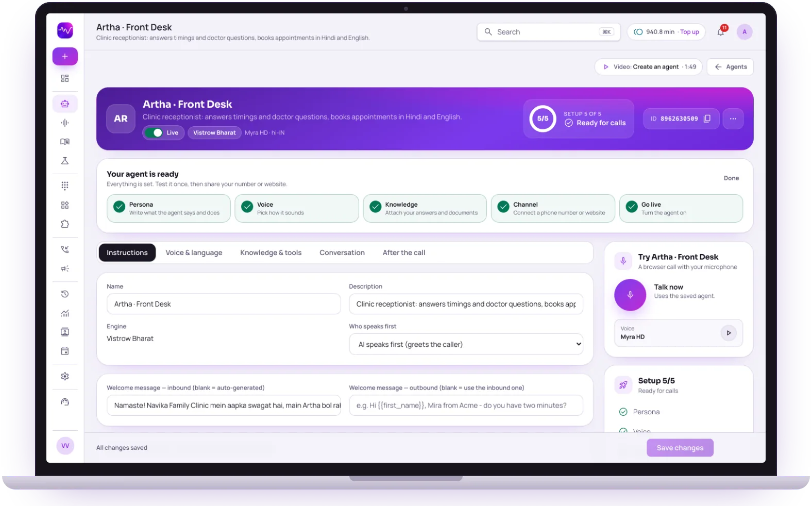Viewport: 812px width, 506px height.
Task: Open the open-book knowledge icon in sidebar
Action: tap(65, 142)
